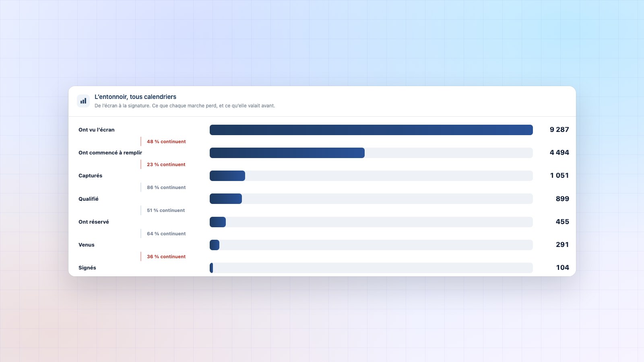Viewport: 644px width, 362px height.
Task: Select the "Qualifié" stage label
Action: [x=89, y=199]
